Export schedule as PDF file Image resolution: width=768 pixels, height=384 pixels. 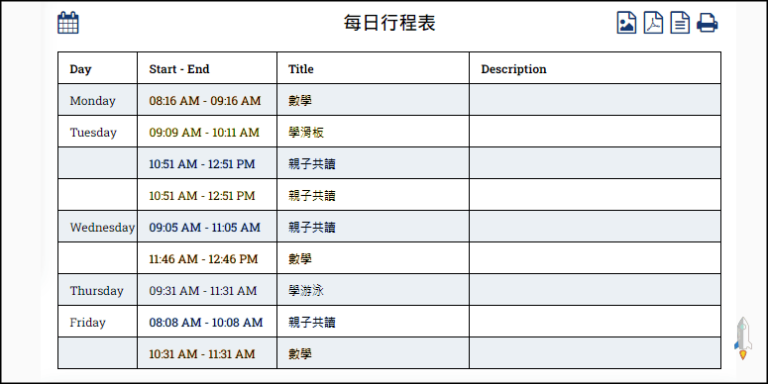click(653, 23)
